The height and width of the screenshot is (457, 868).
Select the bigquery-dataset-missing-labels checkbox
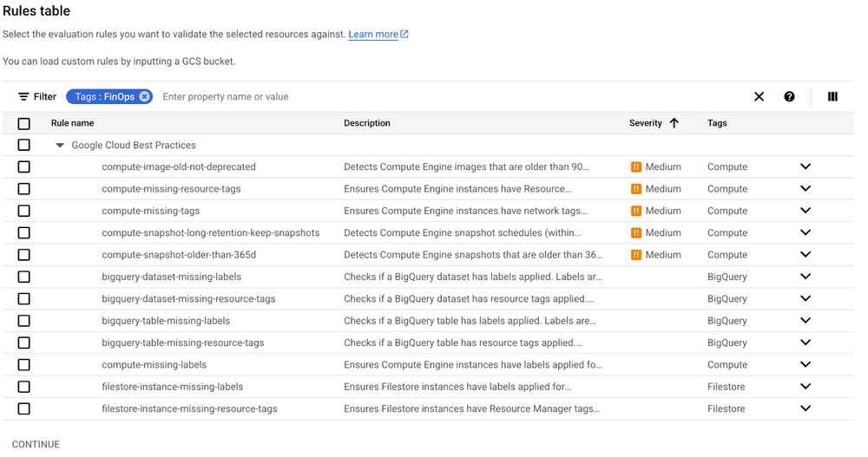coord(24,277)
